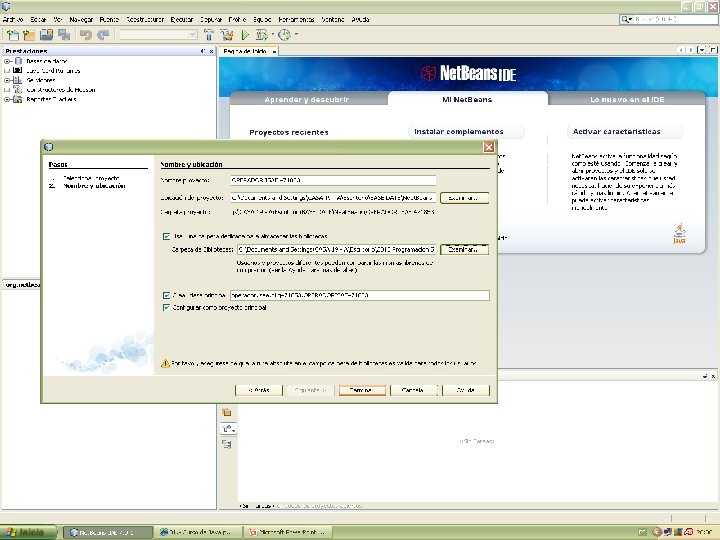Screen dimensions: 720x540
Task: Click the quick search box top right
Action: [675, 19]
